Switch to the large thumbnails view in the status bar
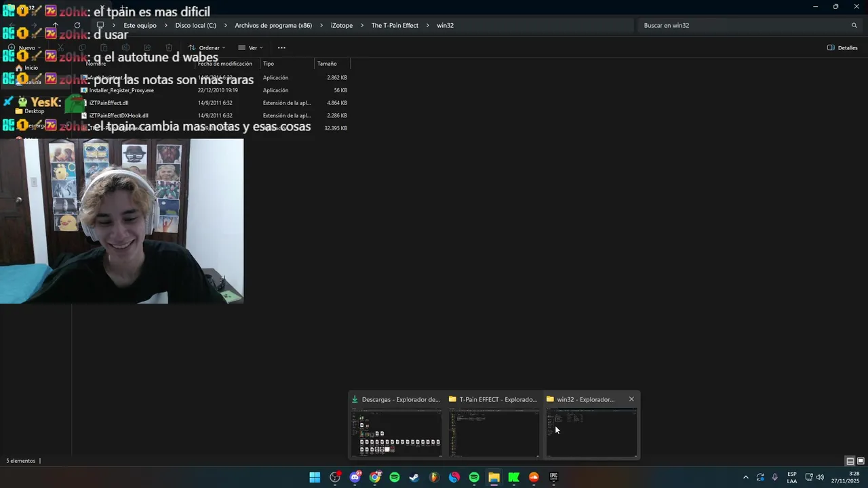The height and width of the screenshot is (488, 868). tap(861, 461)
